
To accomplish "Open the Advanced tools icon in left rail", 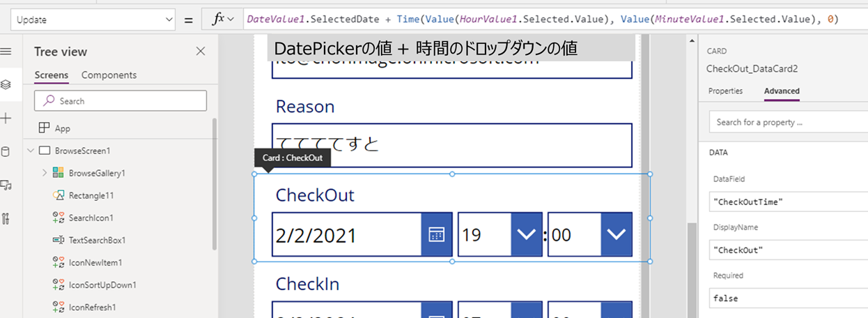I will [x=6, y=218].
